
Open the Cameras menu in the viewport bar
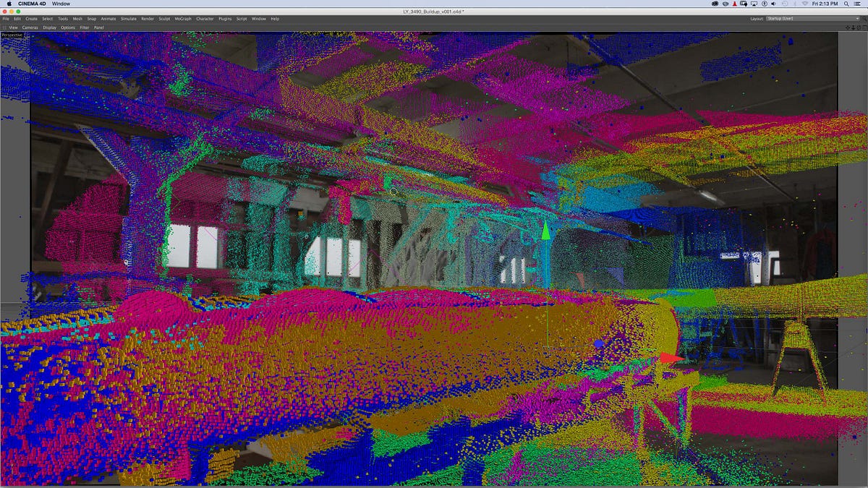30,27
